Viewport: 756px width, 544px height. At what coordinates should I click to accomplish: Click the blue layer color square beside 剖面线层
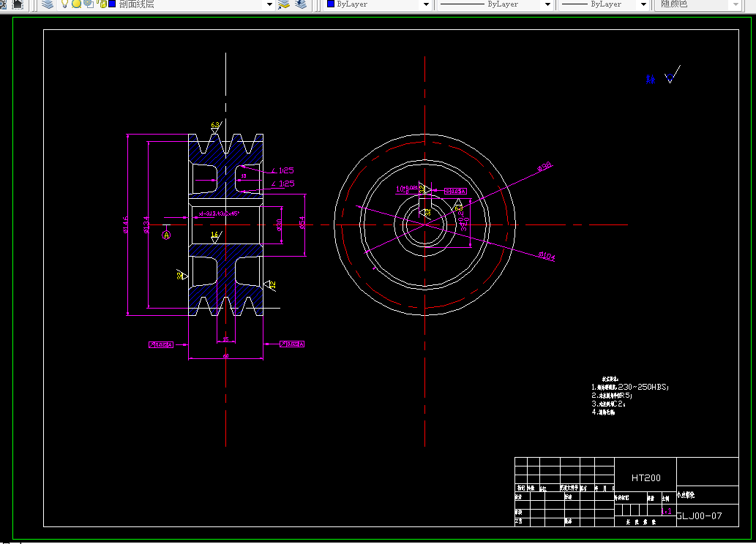pos(112,4)
